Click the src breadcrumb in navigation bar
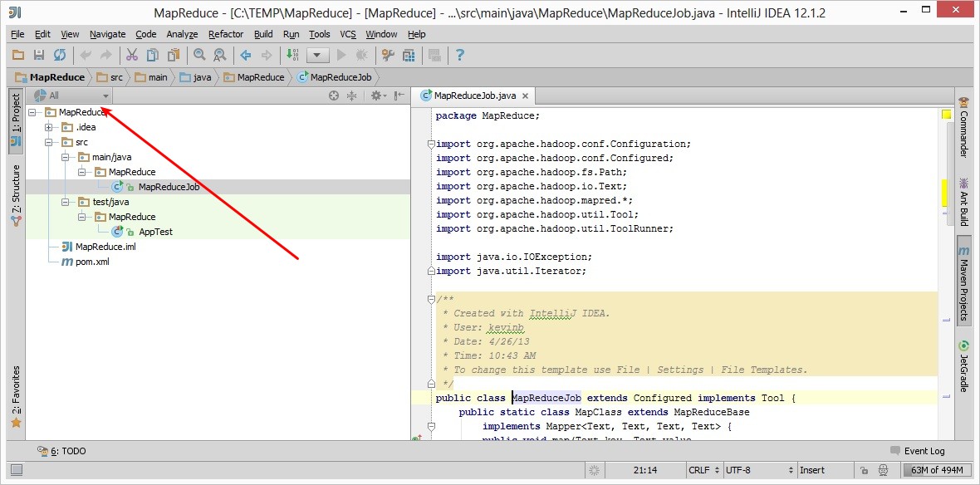This screenshot has height=485, width=980. (x=110, y=77)
